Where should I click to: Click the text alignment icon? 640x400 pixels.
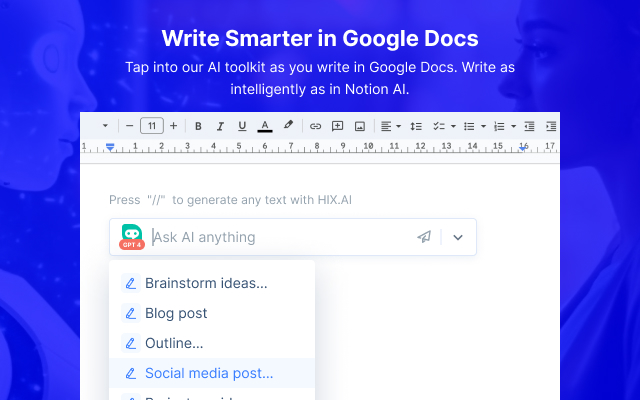click(x=386, y=127)
